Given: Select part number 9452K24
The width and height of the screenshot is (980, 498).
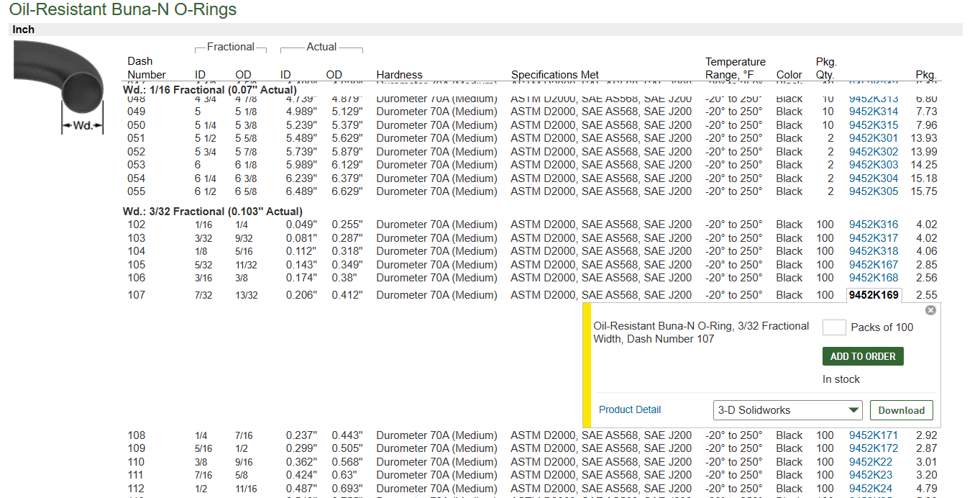Looking at the screenshot, I should pyautogui.click(x=870, y=489).
